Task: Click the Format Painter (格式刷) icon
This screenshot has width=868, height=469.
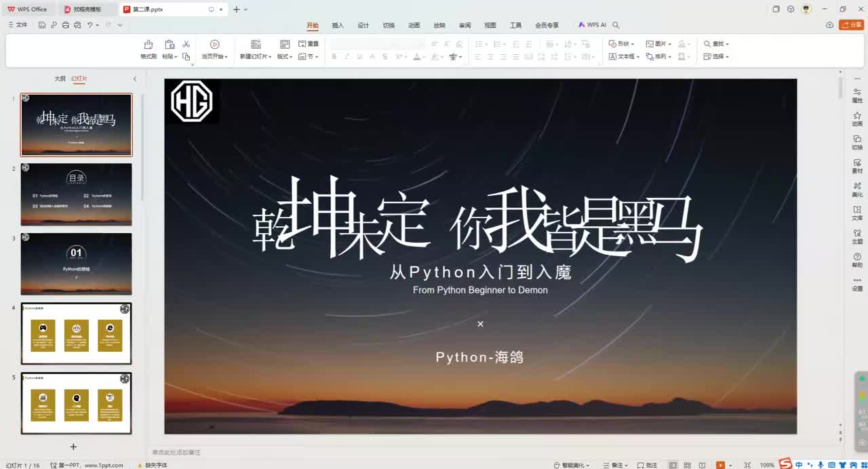Action: click(x=148, y=44)
